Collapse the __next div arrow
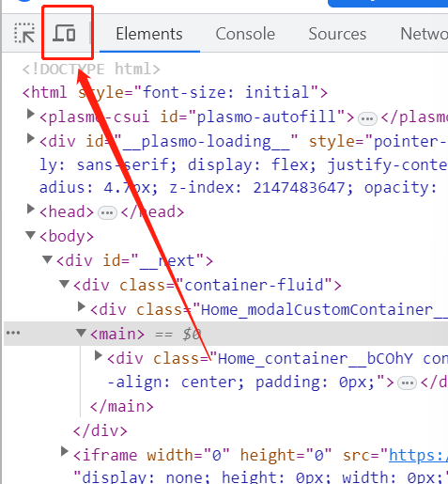This screenshot has width=448, height=484. [x=47, y=259]
